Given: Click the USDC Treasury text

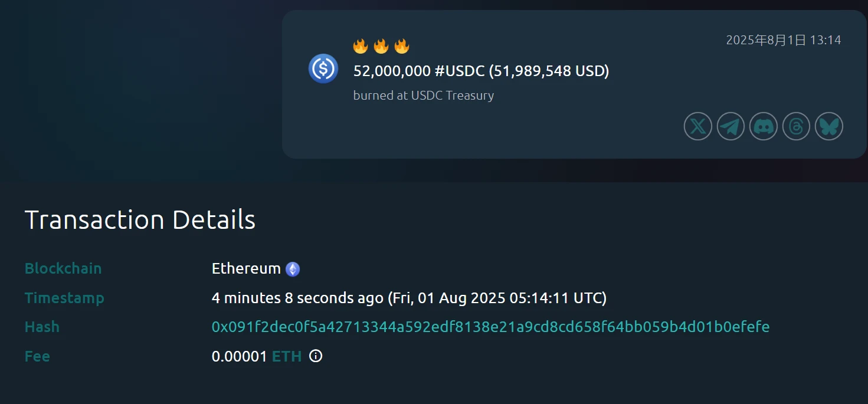Looking at the screenshot, I should pyautogui.click(x=453, y=95).
